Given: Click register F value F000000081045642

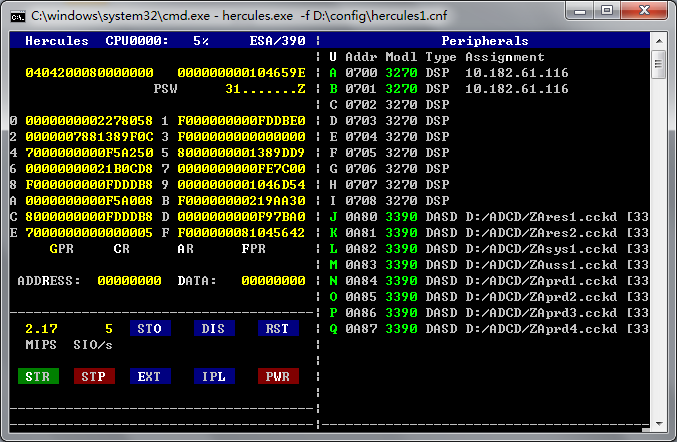Looking at the screenshot, I should 241,233.
